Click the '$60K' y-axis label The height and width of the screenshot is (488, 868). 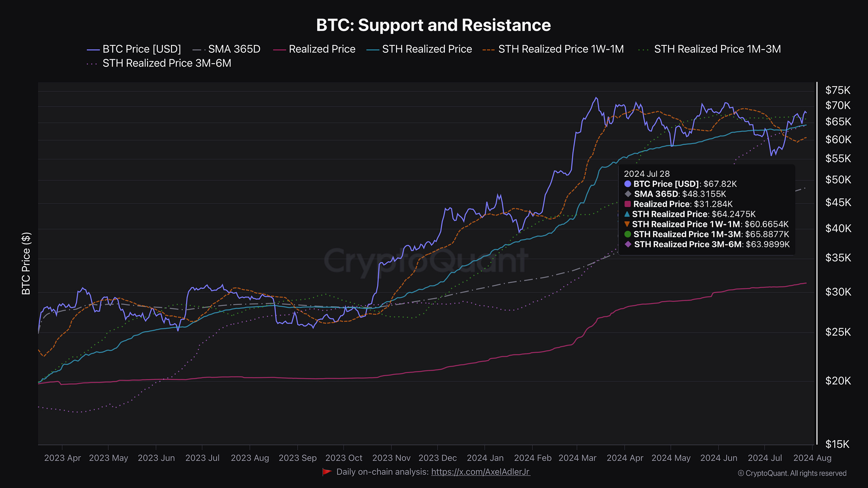[x=838, y=140]
